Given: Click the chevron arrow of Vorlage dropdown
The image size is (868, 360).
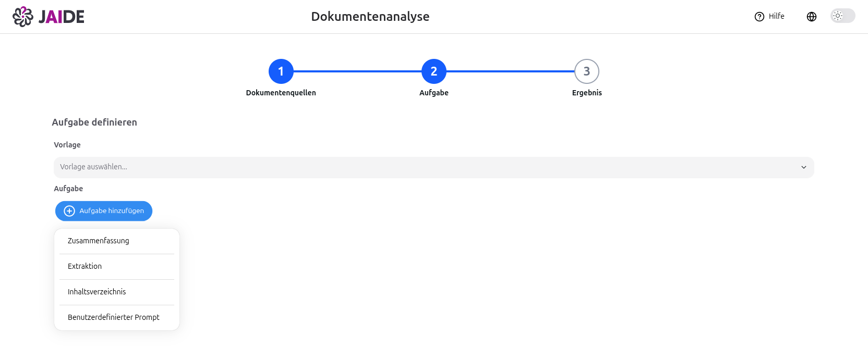Looking at the screenshot, I should click(x=804, y=167).
